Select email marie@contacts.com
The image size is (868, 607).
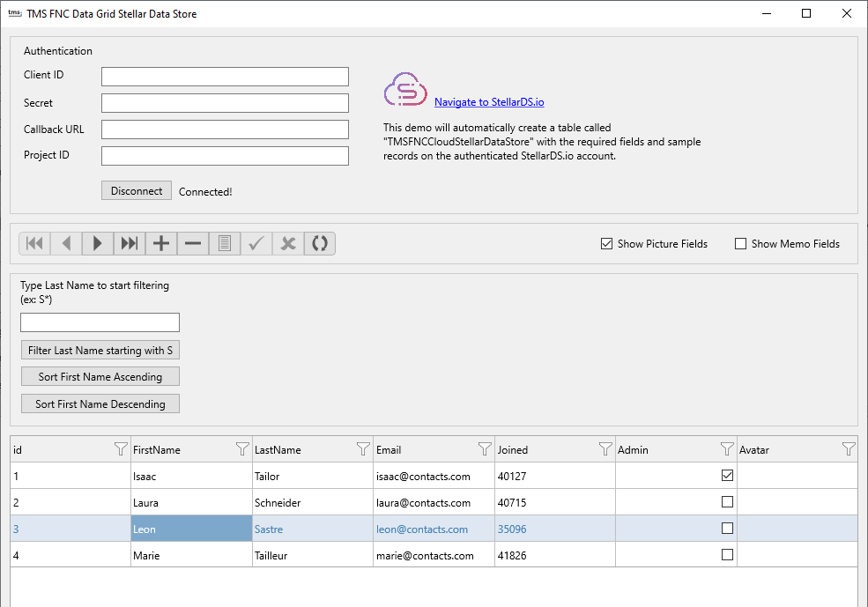click(x=434, y=555)
